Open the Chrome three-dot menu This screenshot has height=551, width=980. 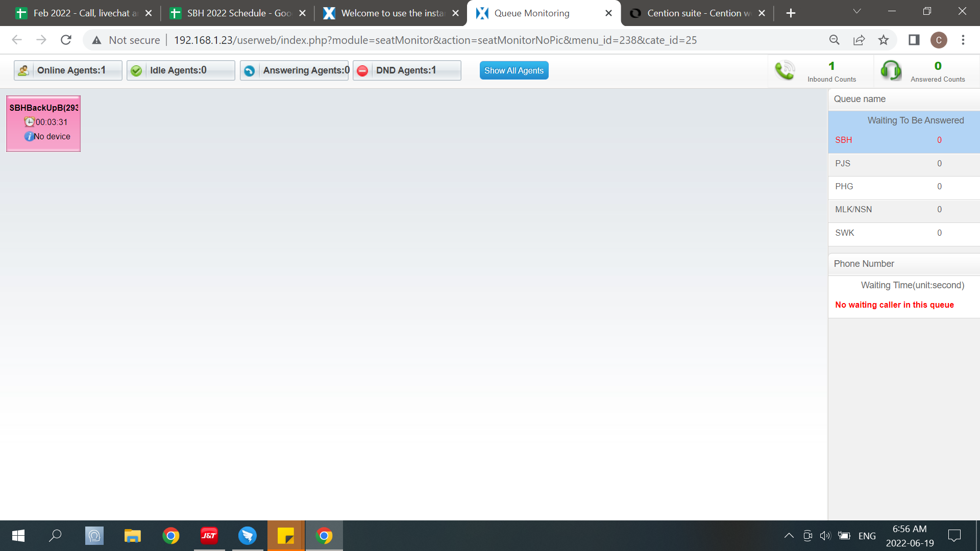(x=963, y=40)
